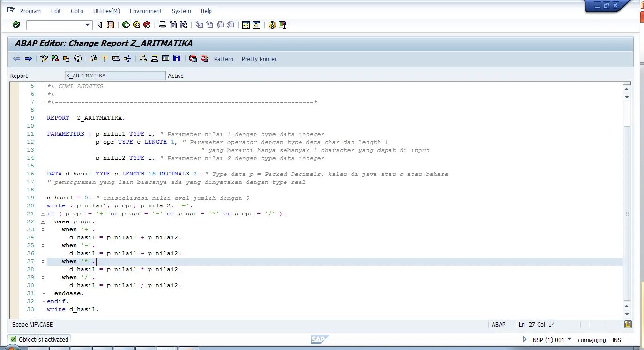The height and width of the screenshot is (350, 644).
Task: Click the 'Object(s) activated' status message
Action: pyautogui.click(x=43, y=340)
